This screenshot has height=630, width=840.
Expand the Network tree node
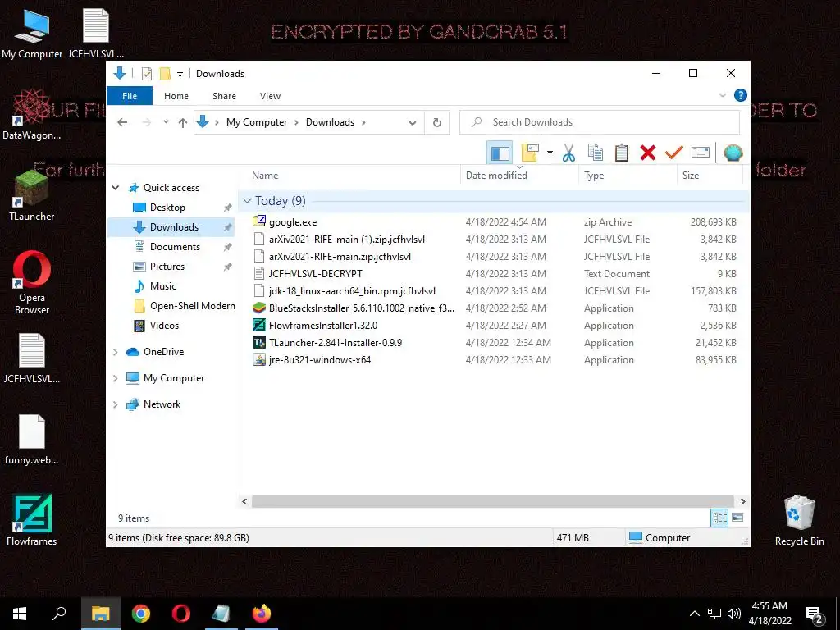(x=115, y=404)
